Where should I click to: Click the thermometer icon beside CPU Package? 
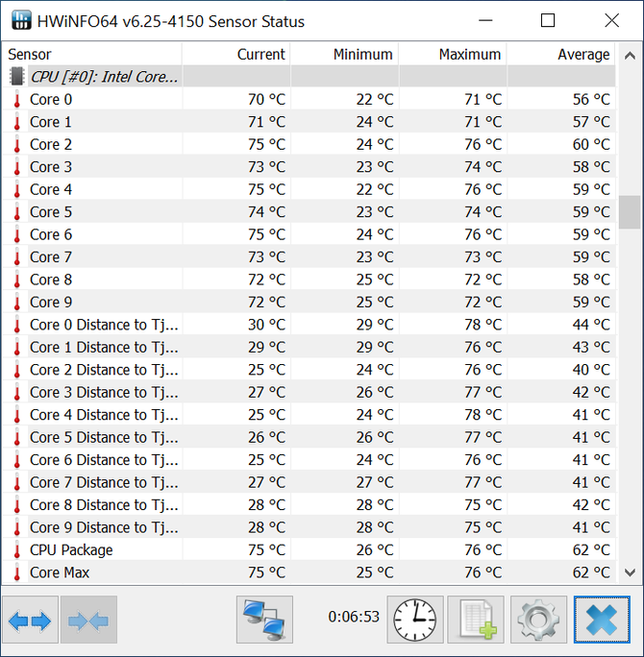tap(16, 549)
